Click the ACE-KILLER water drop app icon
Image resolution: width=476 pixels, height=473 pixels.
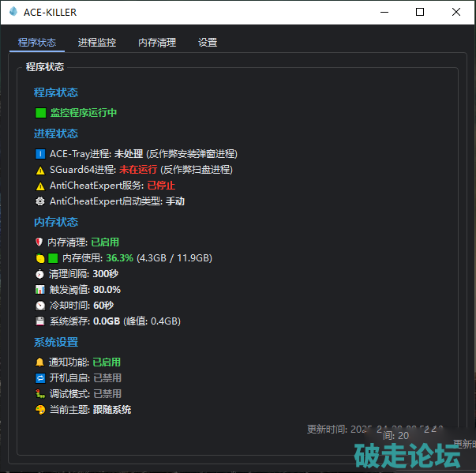coord(13,12)
